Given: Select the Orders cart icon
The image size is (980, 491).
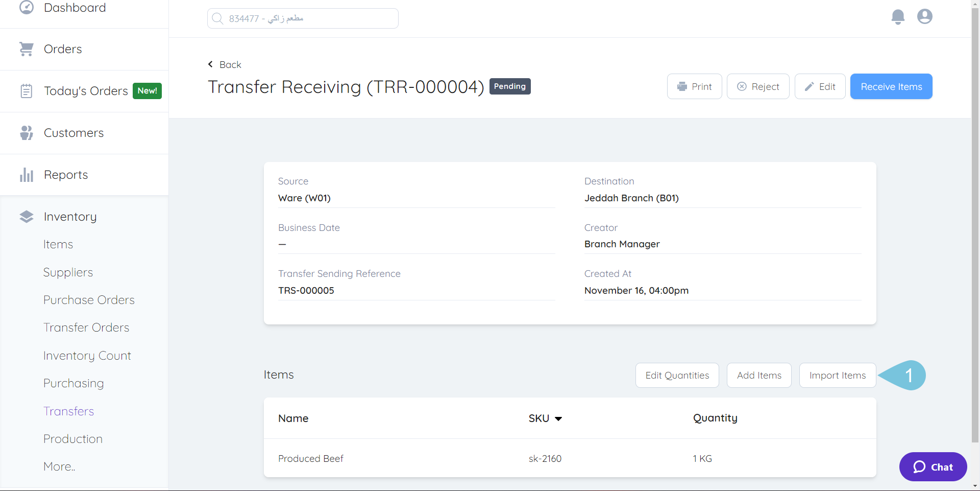Looking at the screenshot, I should [x=27, y=49].
